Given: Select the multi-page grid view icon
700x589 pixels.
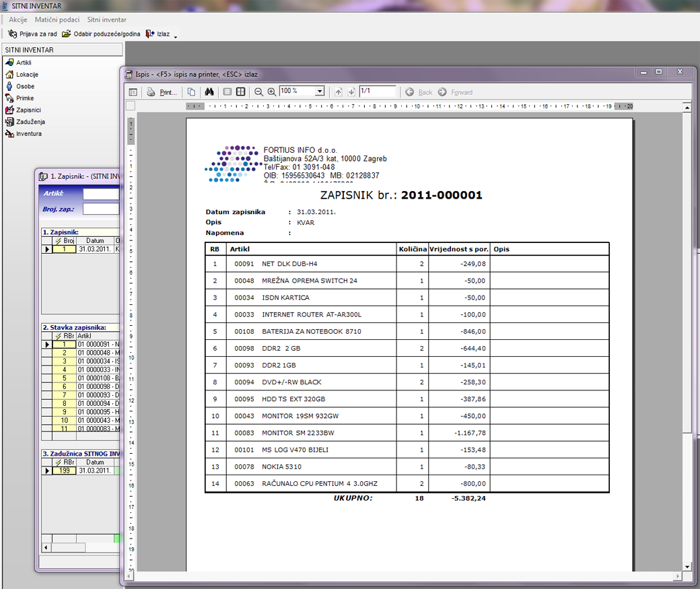Looking at the screenshot, I should tap(241, 92).
